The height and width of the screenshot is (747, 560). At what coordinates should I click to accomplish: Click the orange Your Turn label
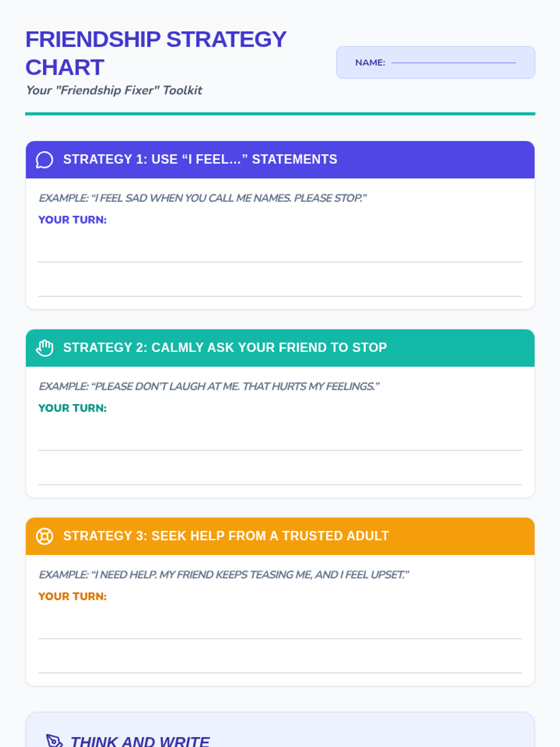(72, 596)
